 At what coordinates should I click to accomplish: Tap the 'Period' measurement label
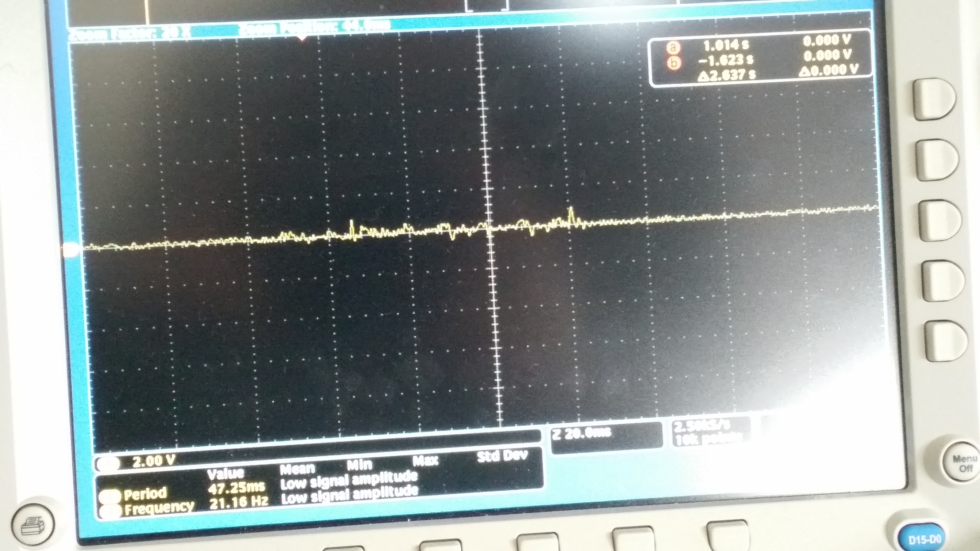(x=145, y=494)
